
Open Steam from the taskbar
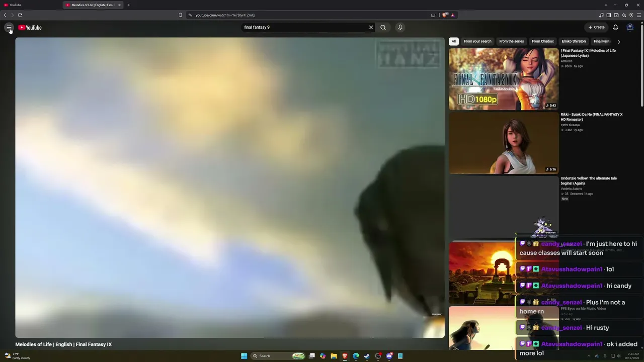click(x=367, y=356)
